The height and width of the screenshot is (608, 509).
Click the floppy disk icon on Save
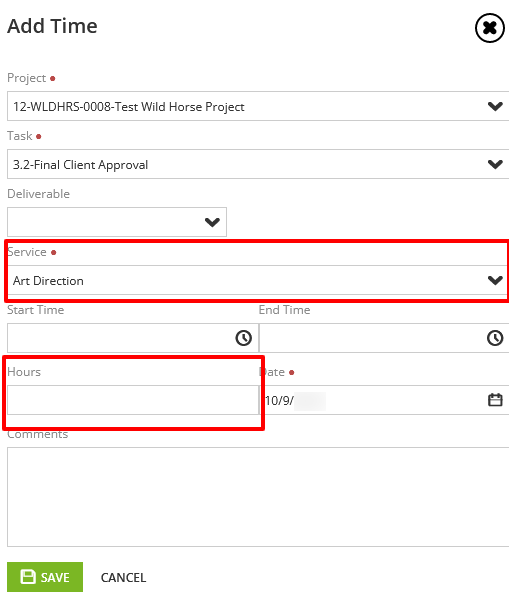(28, 577)
